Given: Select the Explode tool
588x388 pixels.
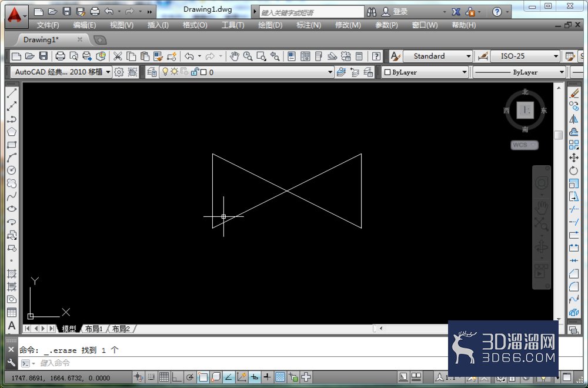Looking at the screenshot, I should [x=574, y=312].
